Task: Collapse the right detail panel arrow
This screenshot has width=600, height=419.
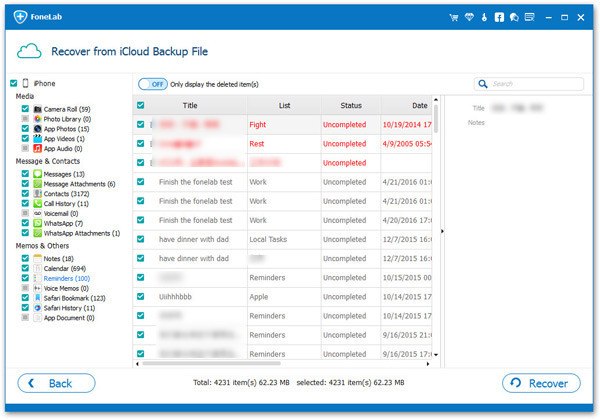Action: (442, 231)
